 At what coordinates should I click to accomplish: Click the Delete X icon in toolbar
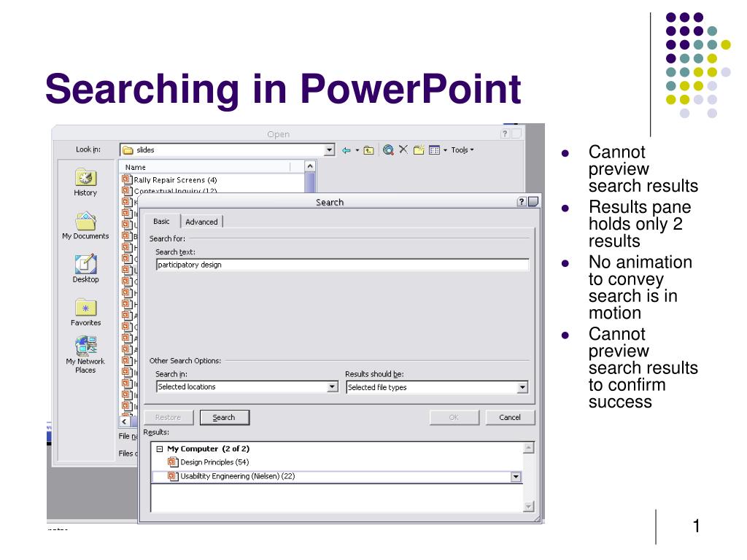[403, 149]
